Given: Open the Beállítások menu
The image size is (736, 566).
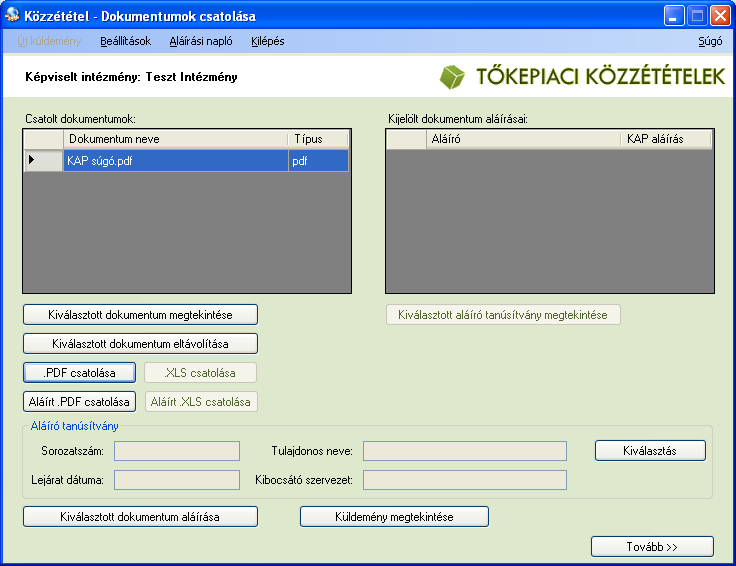Looking at the screenshot, I should point(125,41).
